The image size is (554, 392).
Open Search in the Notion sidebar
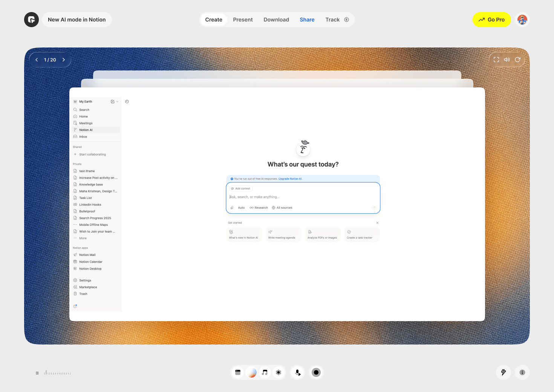point(96,110)
